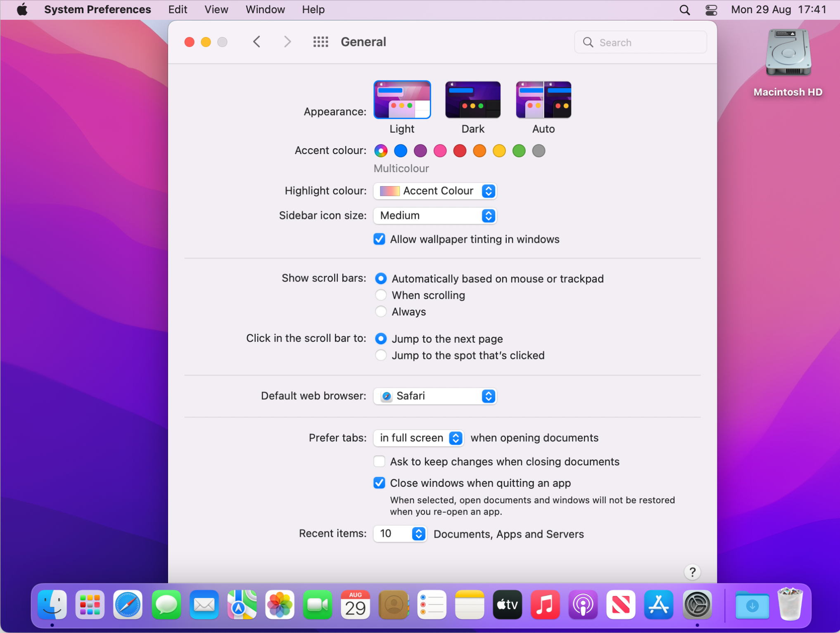Select Automatically based on mouse or trackpad
The height and width of the screenshot is (633, 840).
tap(381, 279)
